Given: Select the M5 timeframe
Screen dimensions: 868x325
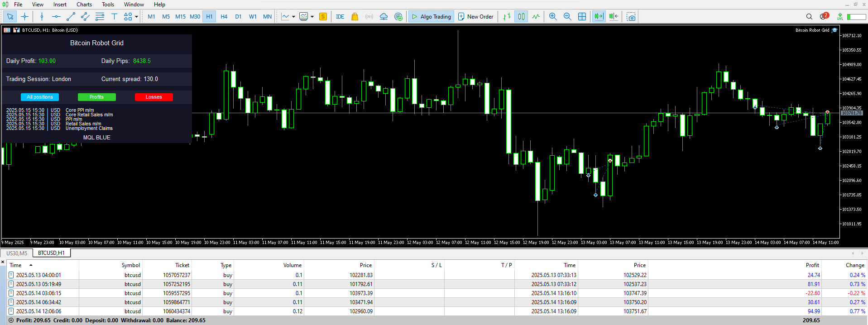Looking at the screenshot, I should [x=166, y=17].
